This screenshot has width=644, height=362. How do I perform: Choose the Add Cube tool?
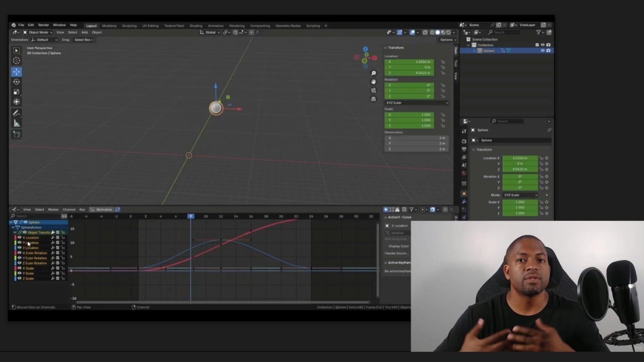pyautogui.click(x=16, y=135)
